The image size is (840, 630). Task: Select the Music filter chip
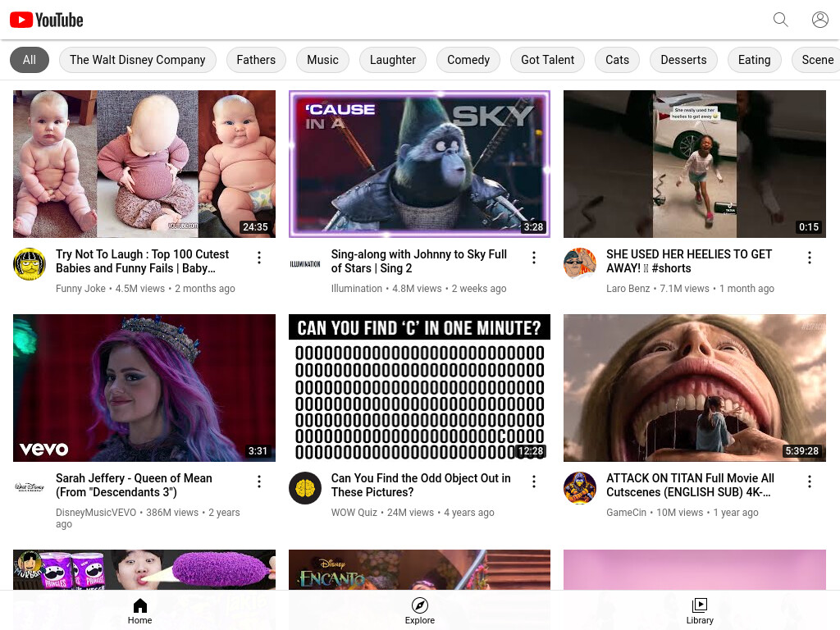(x=322, y=60)
